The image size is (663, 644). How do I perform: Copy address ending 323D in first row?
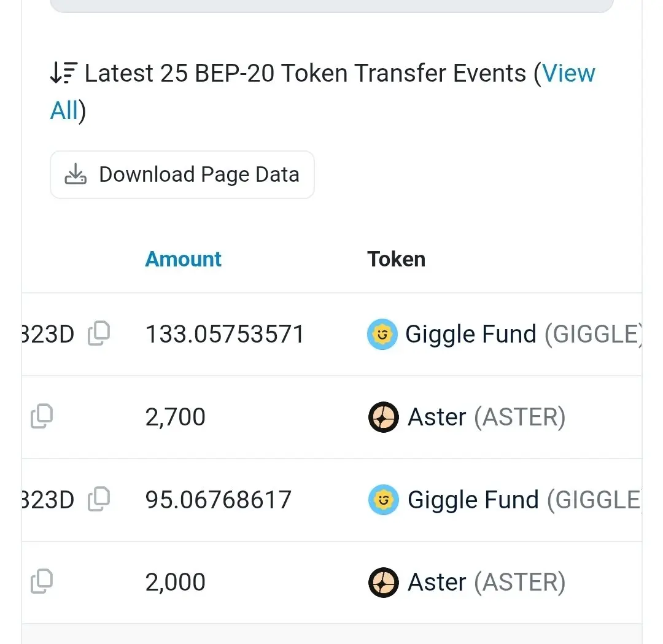[99, 333]
